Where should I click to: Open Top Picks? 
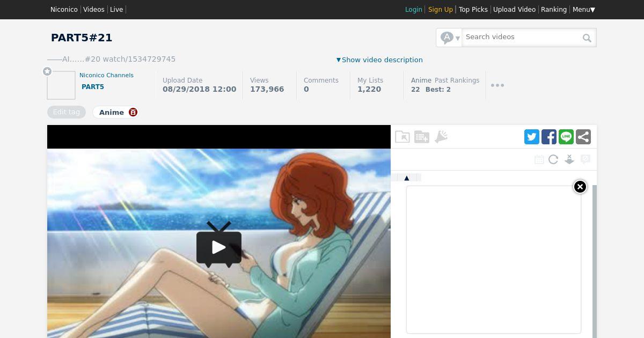click(473, 9)
